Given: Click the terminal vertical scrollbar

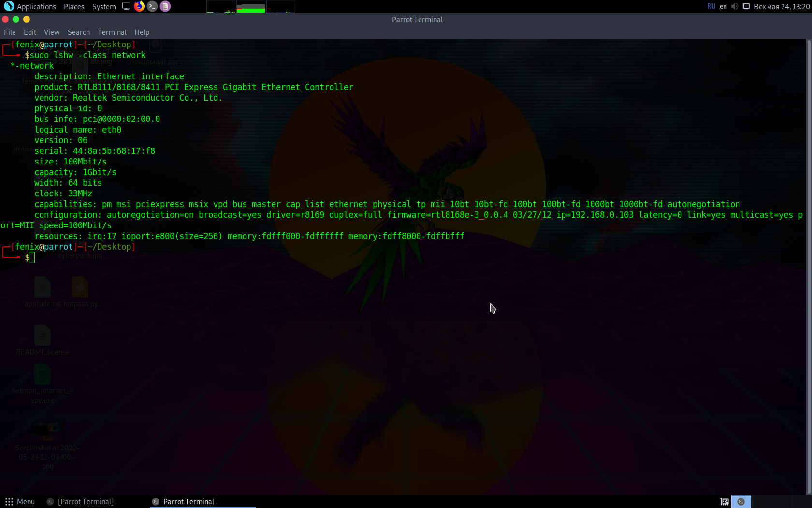Looking at the screenshot, I should [x=809, y=267].
